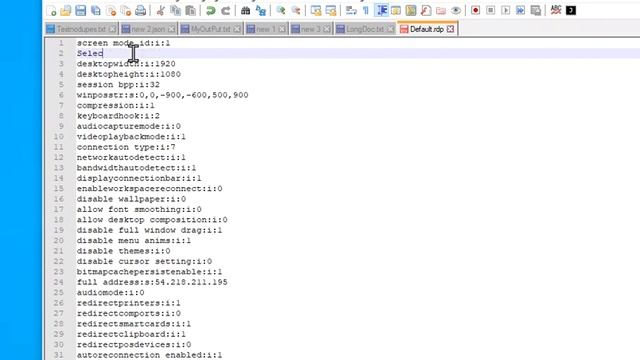Click the Save All icon

(96, 11)
